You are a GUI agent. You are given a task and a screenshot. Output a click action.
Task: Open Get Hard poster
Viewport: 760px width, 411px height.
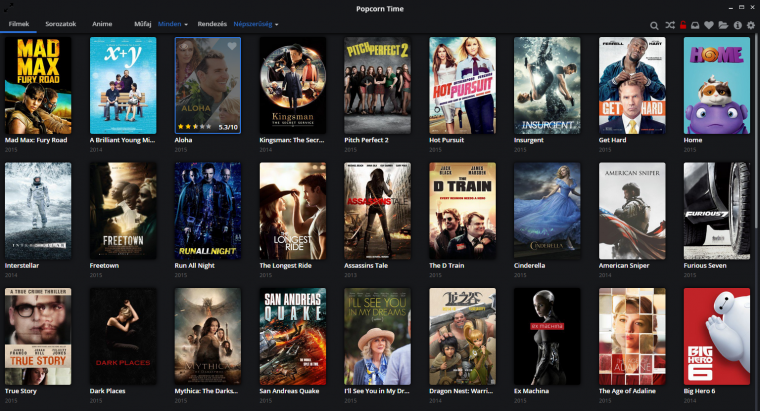632,85
